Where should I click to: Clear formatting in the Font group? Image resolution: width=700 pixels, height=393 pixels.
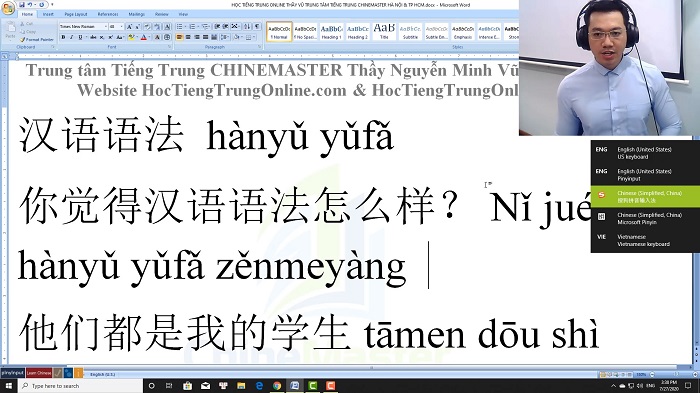coord(147,27)
